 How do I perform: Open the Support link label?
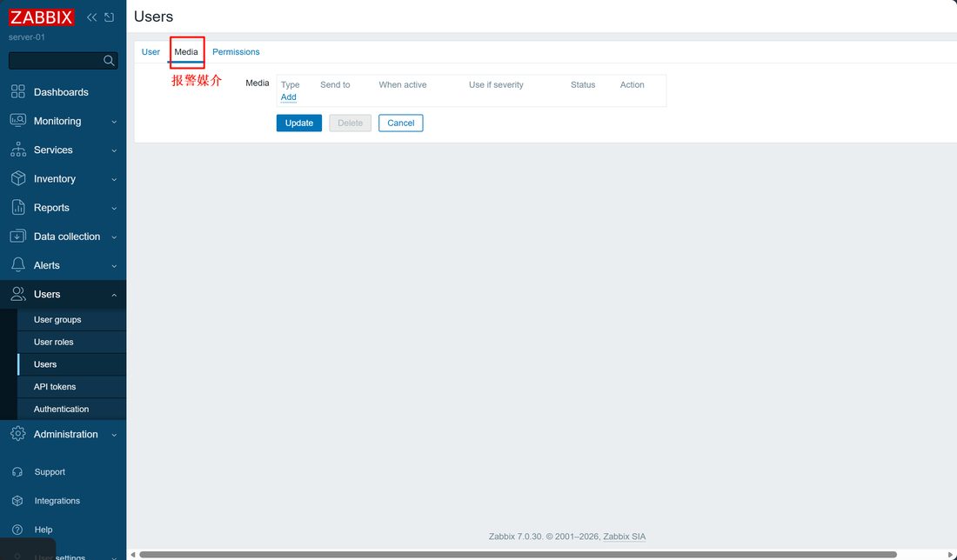click(x=50, y=472)
